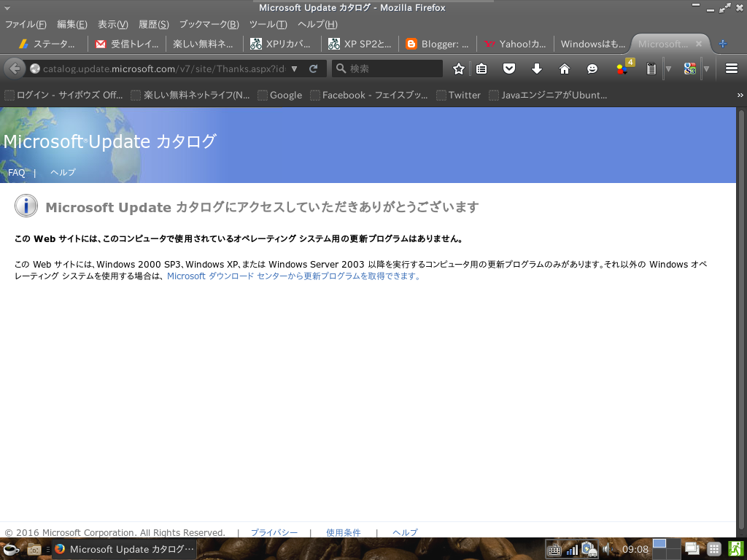Click the volume speaker tray icon
The image size is (747, 560).
point(606,550)
